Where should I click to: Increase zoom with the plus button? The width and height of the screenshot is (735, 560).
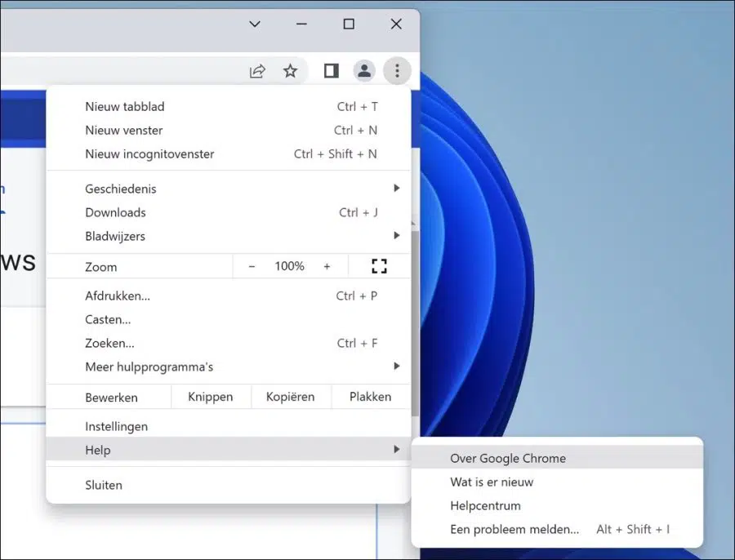click(x=327, y=267)
